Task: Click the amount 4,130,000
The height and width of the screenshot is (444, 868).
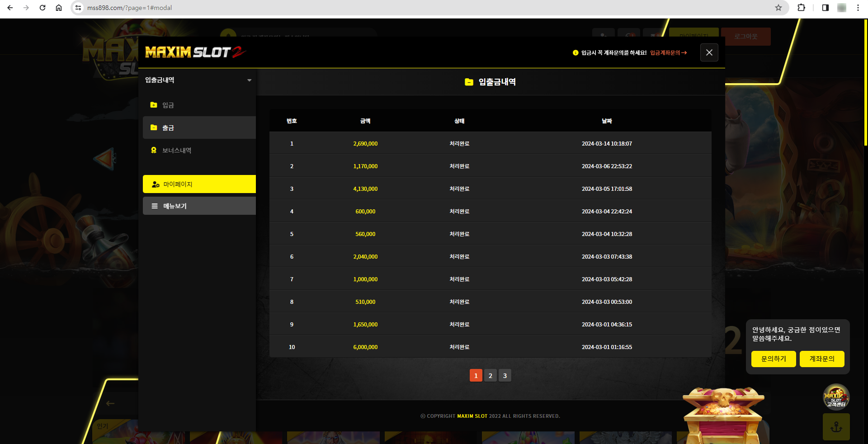Action: point(365,189)
